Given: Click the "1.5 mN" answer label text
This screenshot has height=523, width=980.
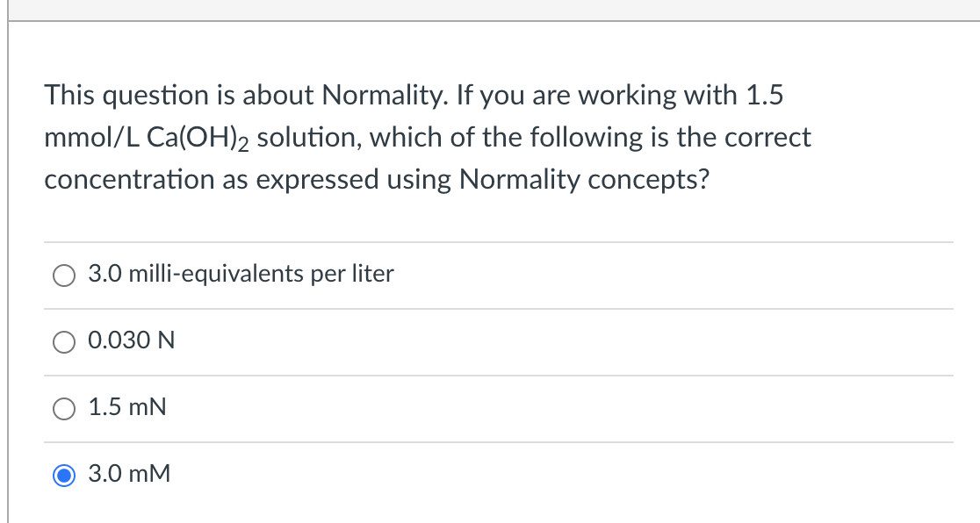Looking at the screenshot, I should pos(127,407).
